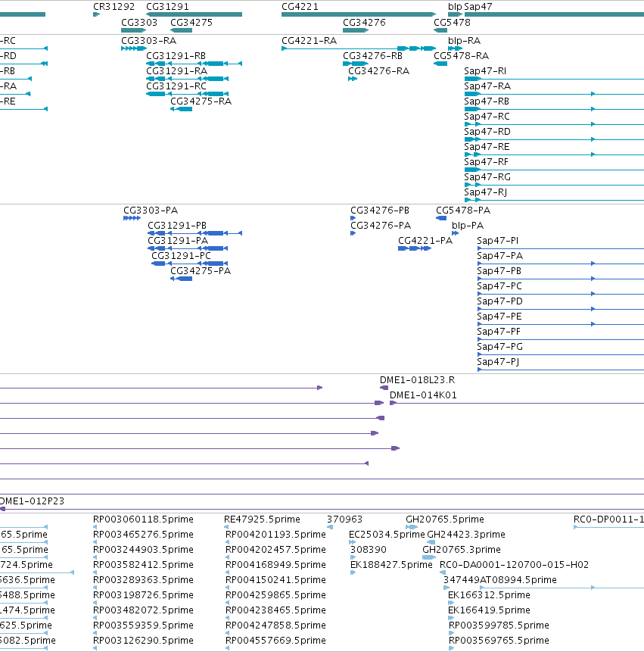
Task: Select transcript CG3303-RA
Action: (x=149, y=41)
